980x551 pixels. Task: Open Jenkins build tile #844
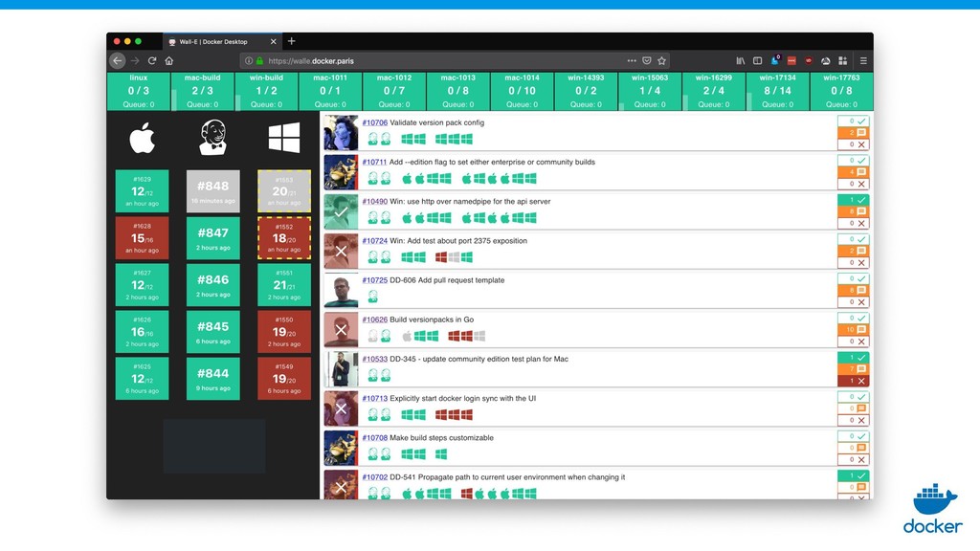213,379
